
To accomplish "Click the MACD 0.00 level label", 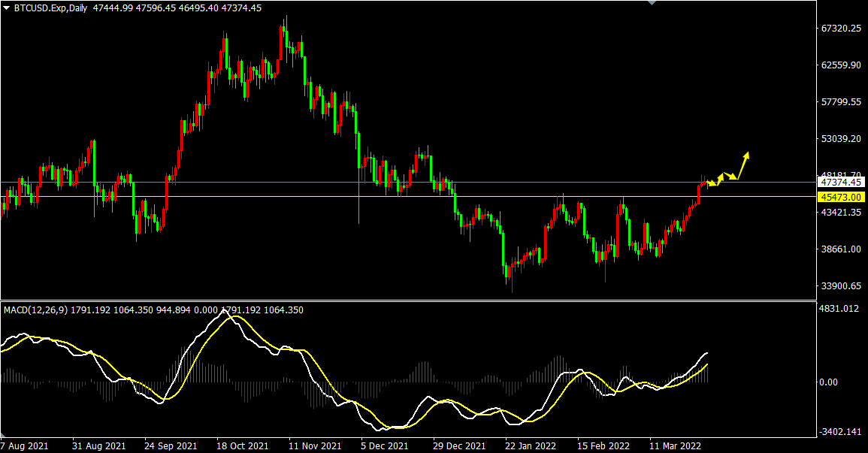I will tap(828, 382).
